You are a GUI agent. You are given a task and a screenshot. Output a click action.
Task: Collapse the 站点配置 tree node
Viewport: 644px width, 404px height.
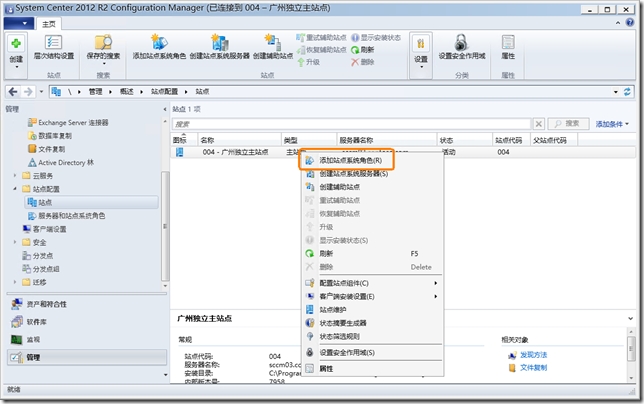coord(15,189)
